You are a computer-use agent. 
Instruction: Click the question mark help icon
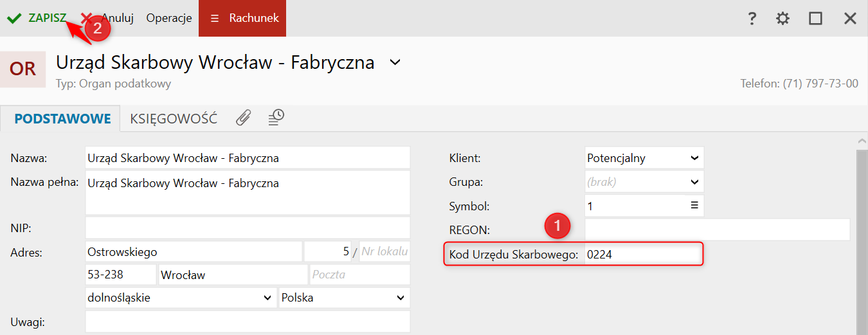click(x=752, y=19)
